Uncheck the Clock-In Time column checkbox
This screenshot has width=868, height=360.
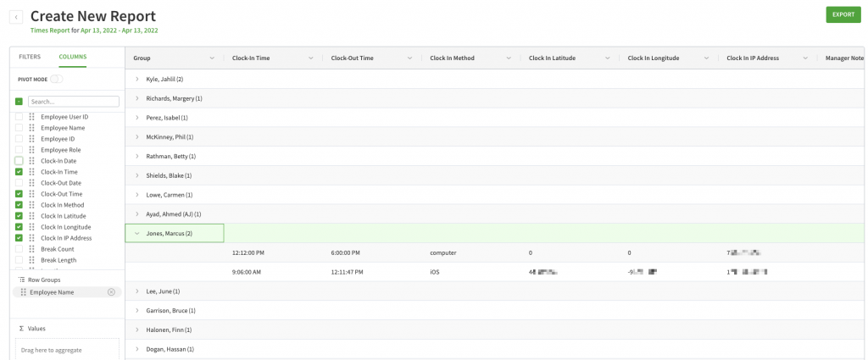pyautogui.click(x=19, y=172)
